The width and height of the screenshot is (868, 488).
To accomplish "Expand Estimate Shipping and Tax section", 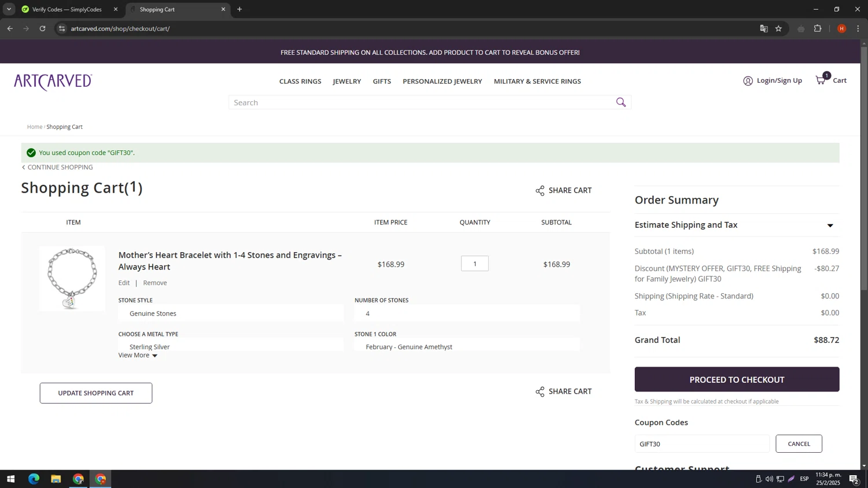I will (737, 225).
